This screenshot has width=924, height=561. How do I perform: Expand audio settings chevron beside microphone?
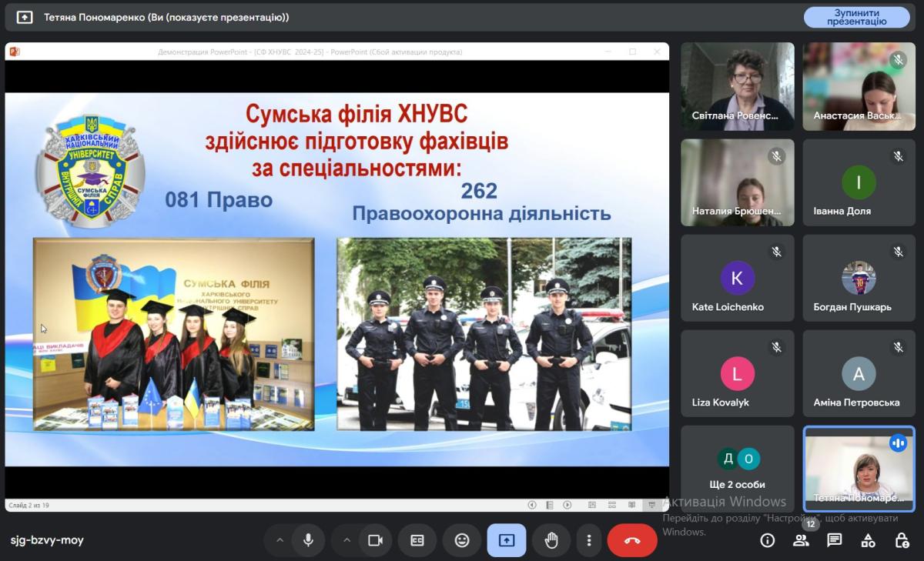280,540
